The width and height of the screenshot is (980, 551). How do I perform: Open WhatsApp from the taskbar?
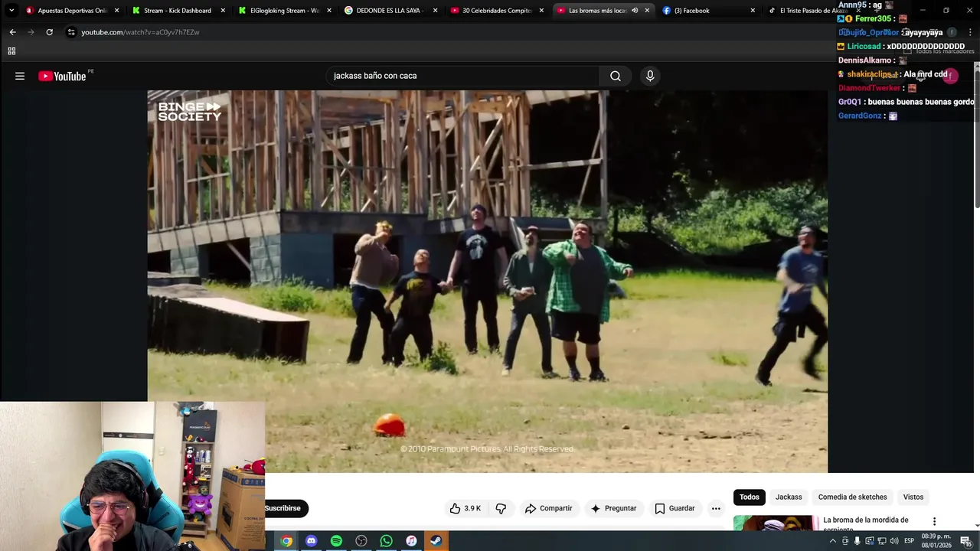387,541
